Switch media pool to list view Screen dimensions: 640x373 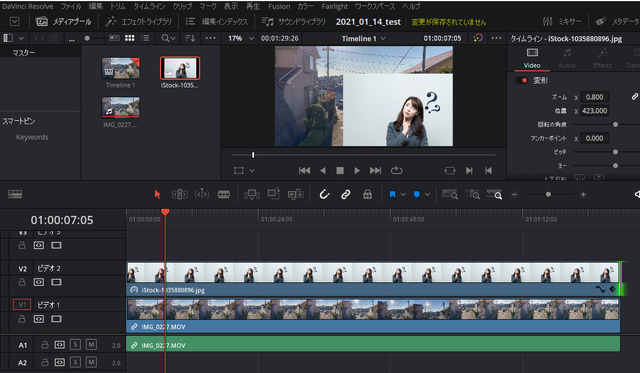145,38
